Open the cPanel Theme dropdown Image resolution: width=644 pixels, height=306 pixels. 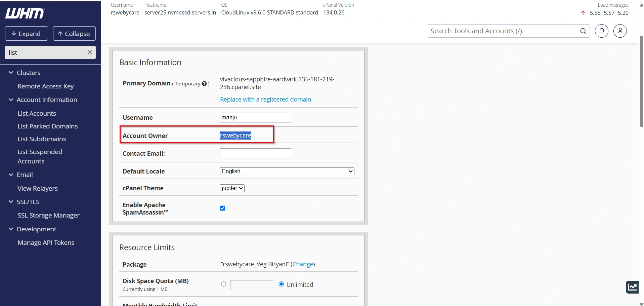point(232,188)
